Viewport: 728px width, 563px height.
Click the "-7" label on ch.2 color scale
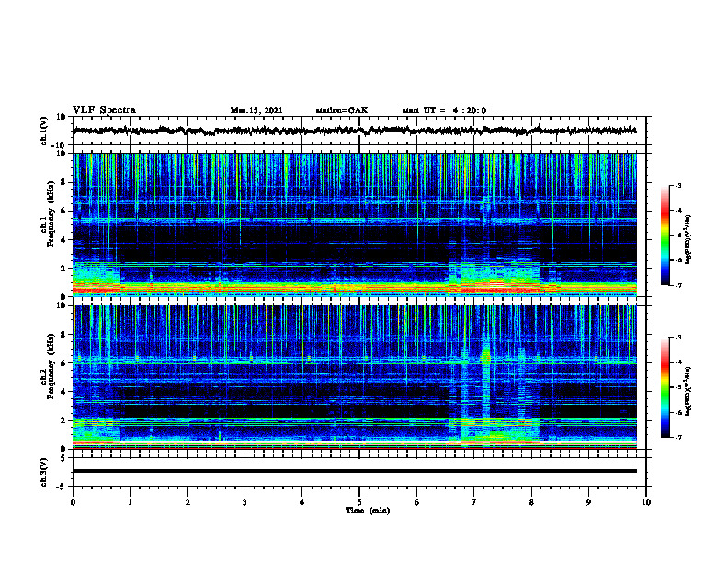tap(678, 437)
